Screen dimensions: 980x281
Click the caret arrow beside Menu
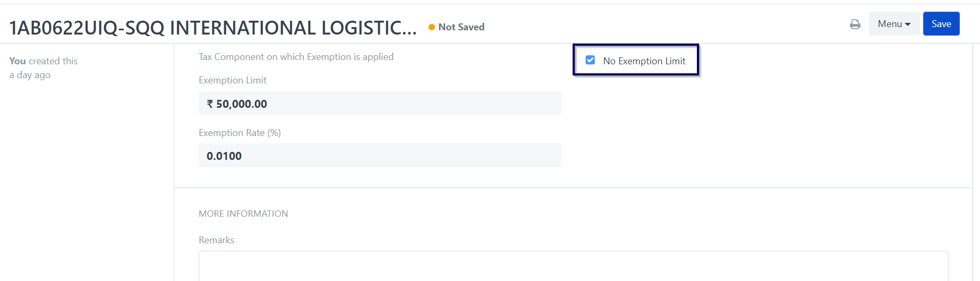pos(908,24)
